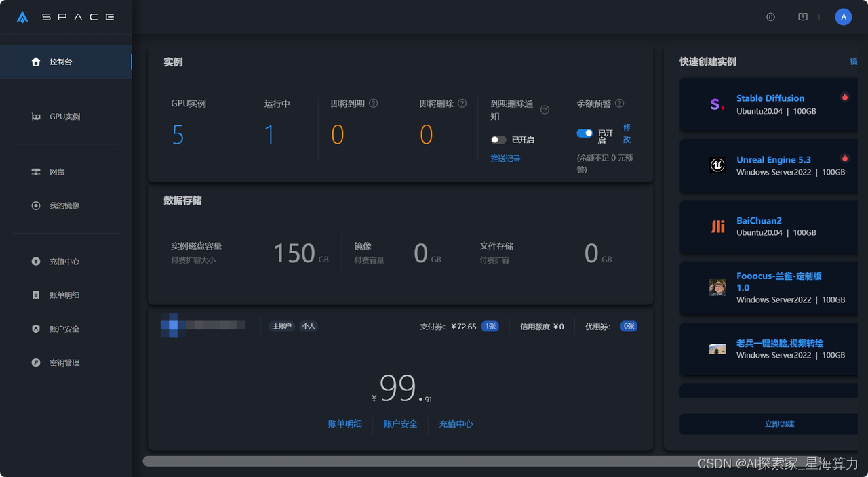Screen dimensions: 868x477
Task: Select the Stable Diffusion title text
Action: [x=770, y=98]
